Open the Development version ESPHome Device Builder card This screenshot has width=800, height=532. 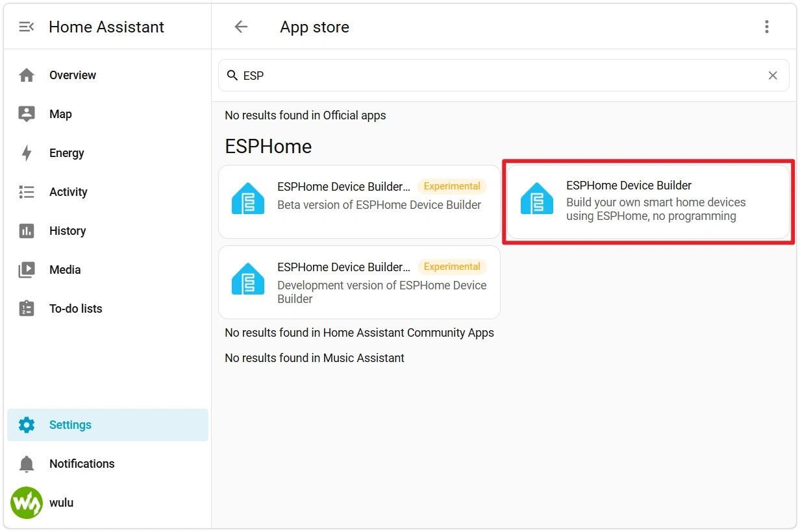[359, 282]
